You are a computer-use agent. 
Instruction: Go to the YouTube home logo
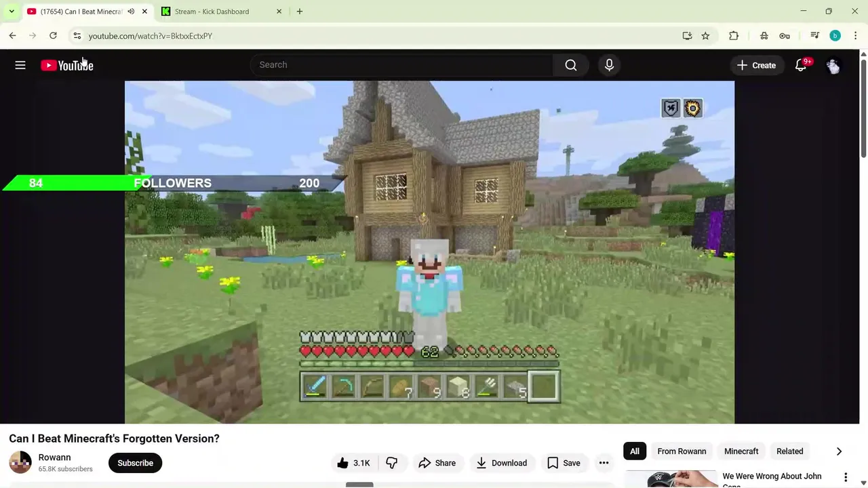click(67, 65)
